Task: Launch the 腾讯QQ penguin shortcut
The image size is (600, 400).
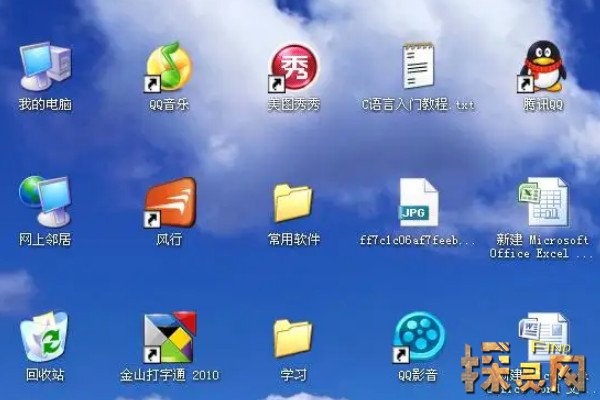Action: [x=542, y=66]
